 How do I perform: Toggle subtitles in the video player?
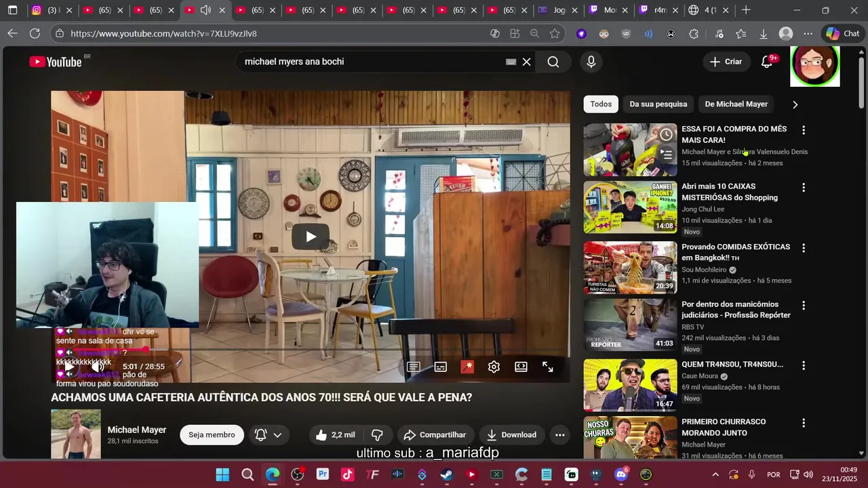click(x=440, y=367)
